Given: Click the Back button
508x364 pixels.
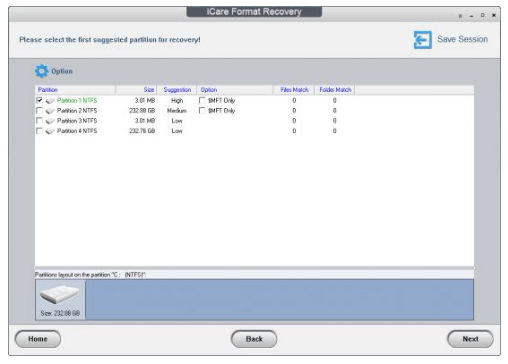Looking at the screenshot, I should click(x=254, y=339).
